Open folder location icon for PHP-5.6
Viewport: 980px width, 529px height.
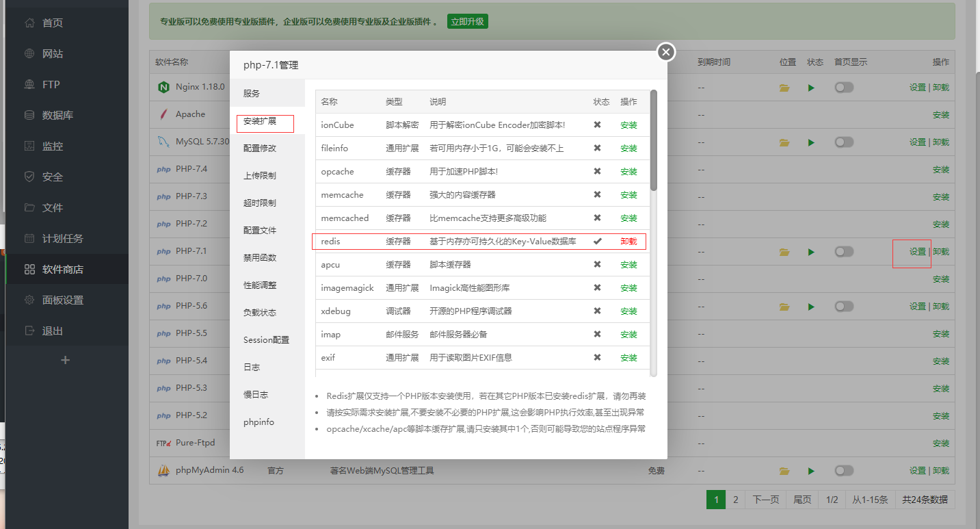coord(784,307)
